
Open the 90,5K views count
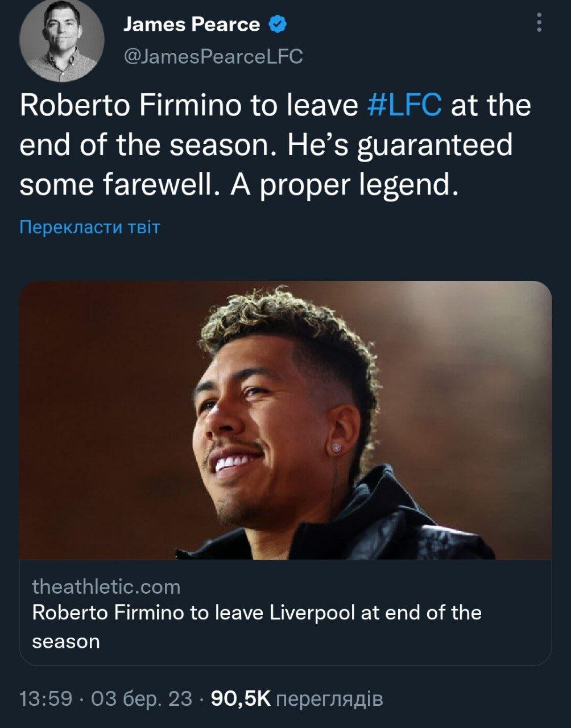pyautogui.click(x=241, y=698)
